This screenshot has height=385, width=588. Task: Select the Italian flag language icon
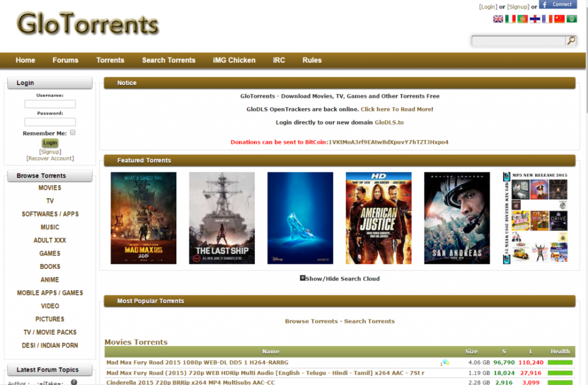pos(510,19)
